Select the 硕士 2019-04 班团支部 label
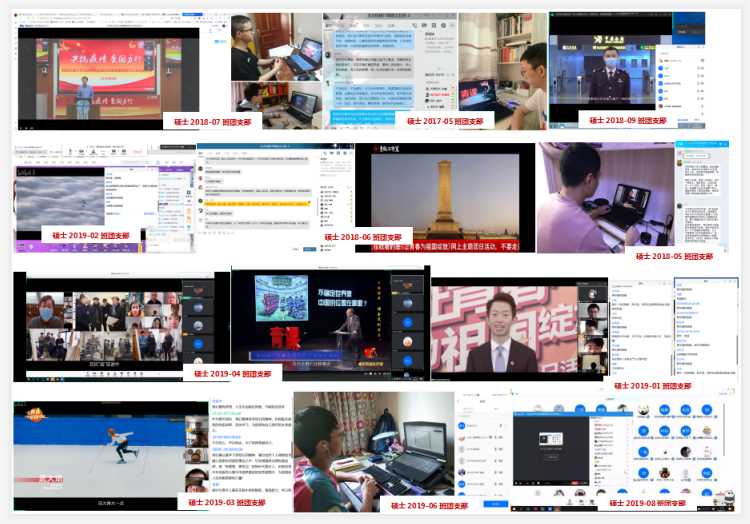 point(232,373)
